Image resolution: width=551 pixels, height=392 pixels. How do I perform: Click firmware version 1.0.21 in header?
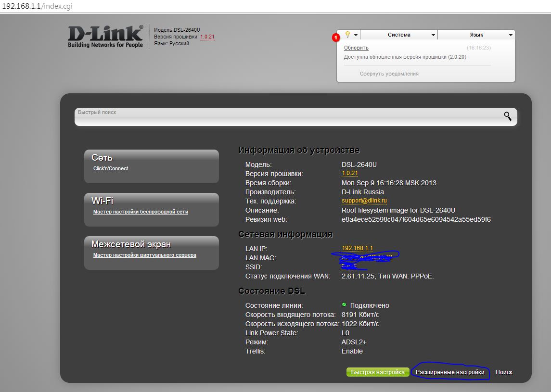click(207, 37)
